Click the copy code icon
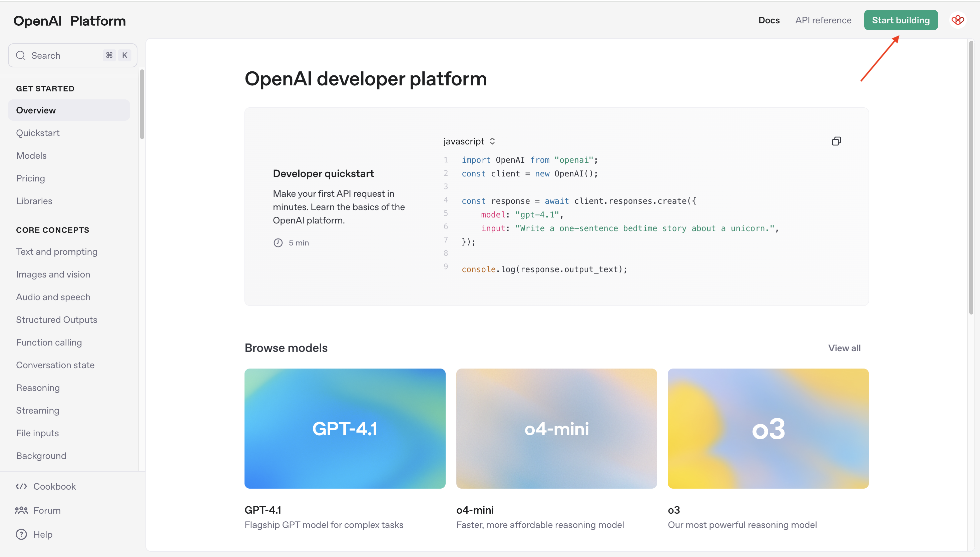The height and width of the screenshot is (557, 980). [836, 141]
